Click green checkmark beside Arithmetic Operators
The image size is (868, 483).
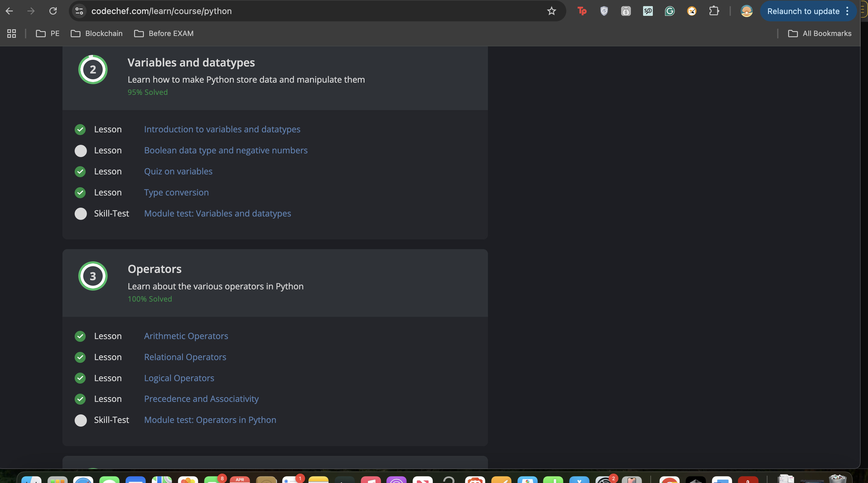80,336
